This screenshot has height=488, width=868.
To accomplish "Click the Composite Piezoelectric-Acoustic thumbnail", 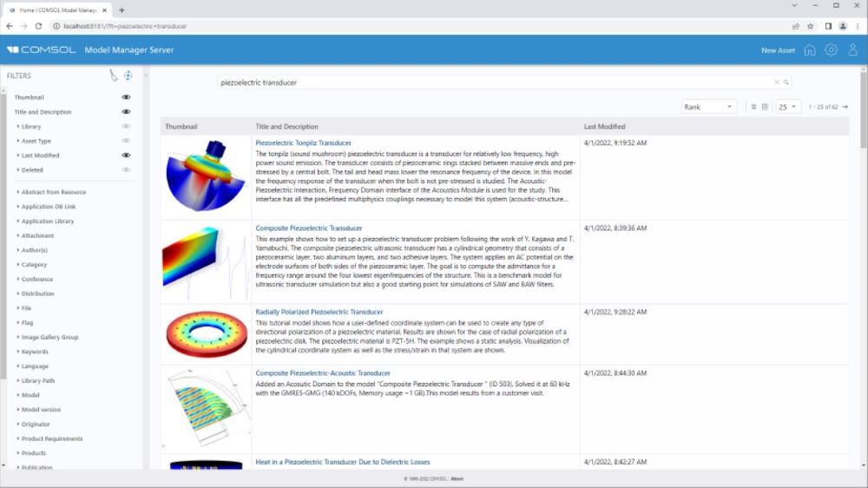I will [206, 409].
